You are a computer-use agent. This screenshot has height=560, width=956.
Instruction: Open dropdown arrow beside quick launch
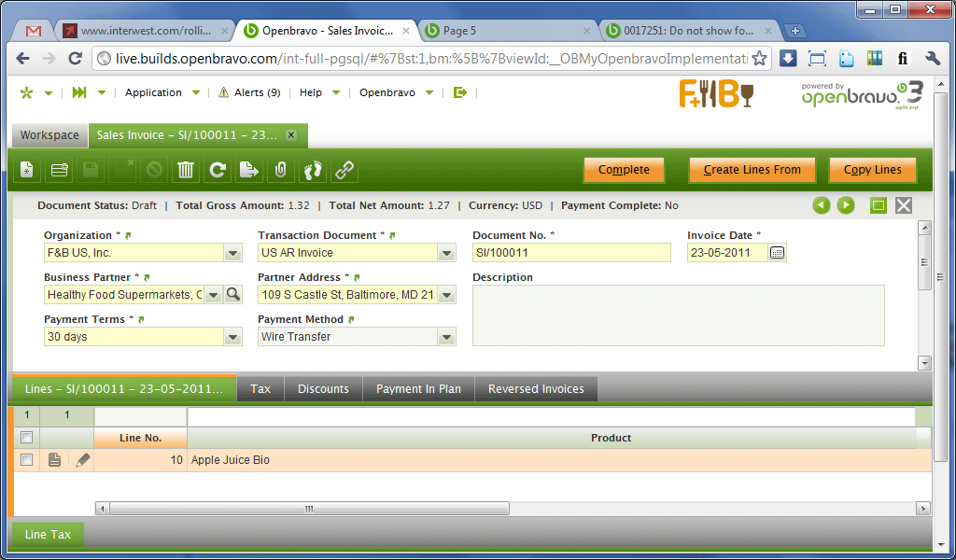click(x=102, y=93)
